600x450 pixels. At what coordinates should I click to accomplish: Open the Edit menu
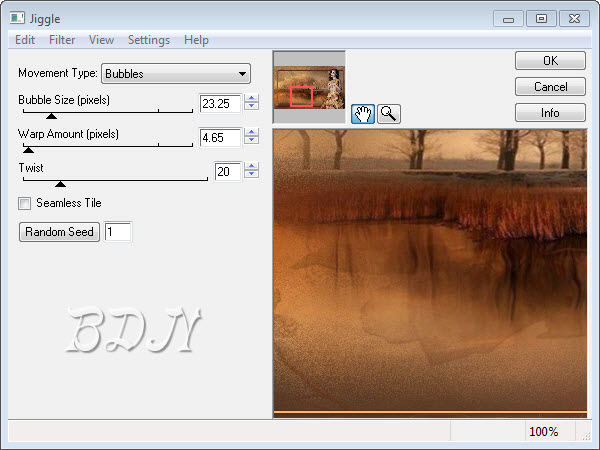[x=25, y=40]
